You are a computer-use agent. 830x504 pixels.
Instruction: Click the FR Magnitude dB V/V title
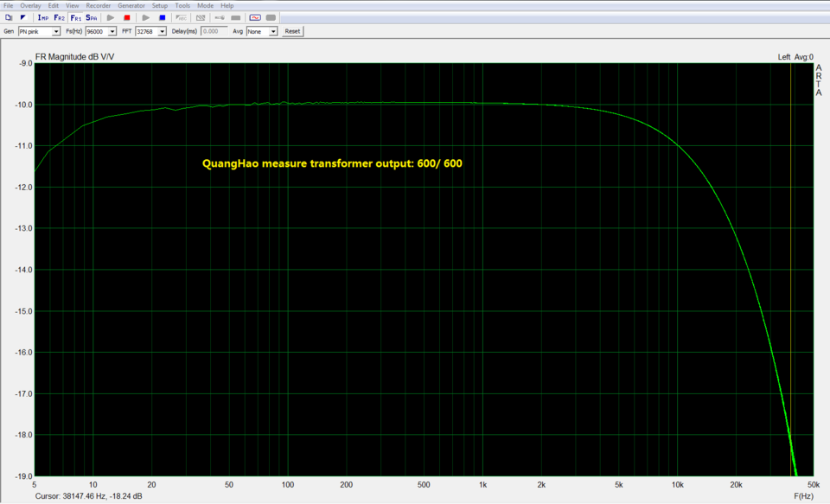coord(74,57)
